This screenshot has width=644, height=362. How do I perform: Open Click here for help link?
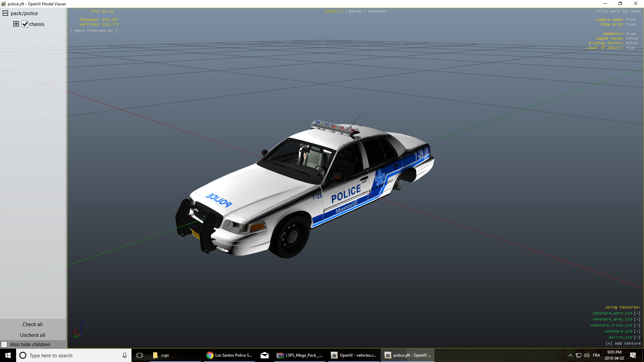point(618,11)
